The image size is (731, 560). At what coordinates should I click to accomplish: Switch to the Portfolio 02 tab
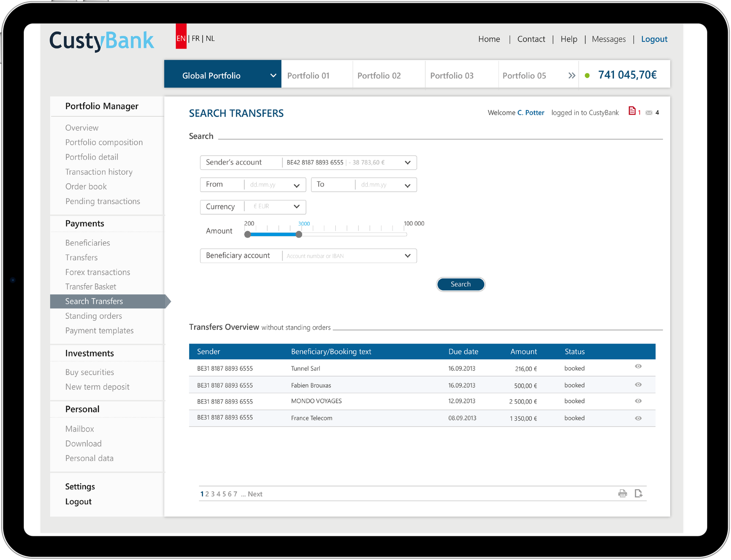point(379,76)
